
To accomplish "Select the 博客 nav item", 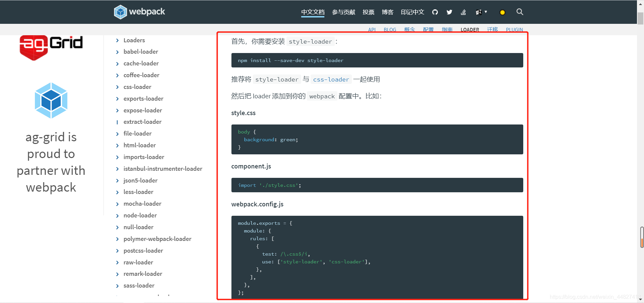I will pos(387,12).
